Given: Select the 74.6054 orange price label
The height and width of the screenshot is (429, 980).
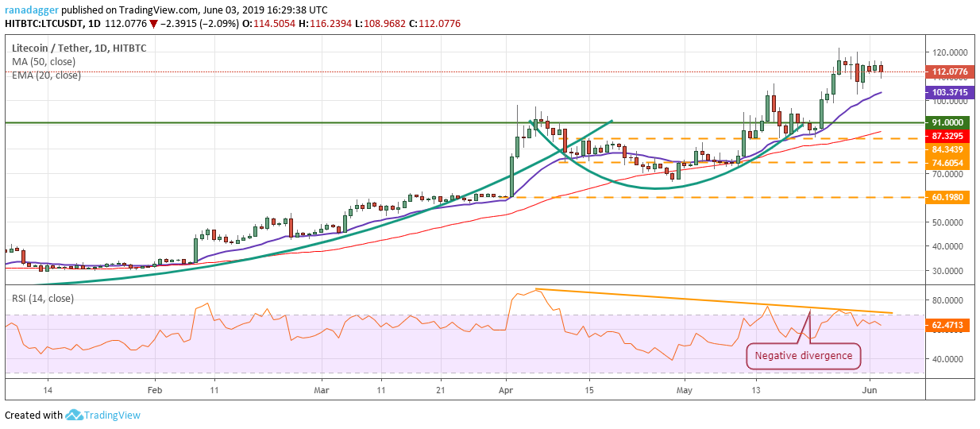Looking at the screenshot, I should tap(948, 163).
